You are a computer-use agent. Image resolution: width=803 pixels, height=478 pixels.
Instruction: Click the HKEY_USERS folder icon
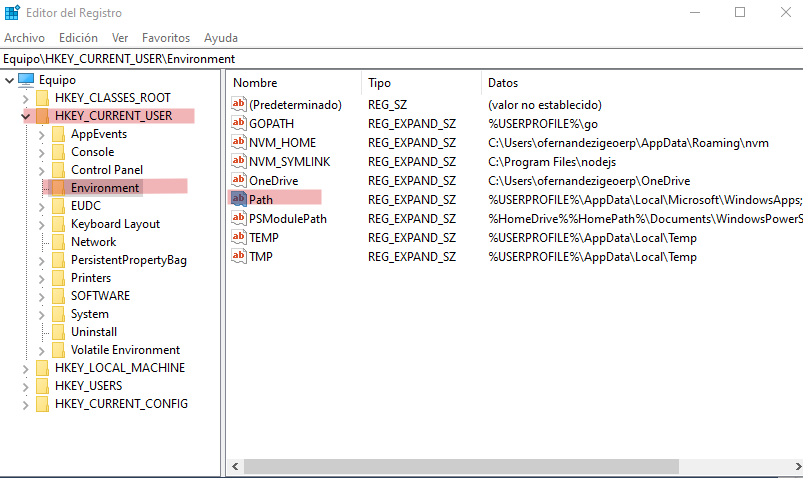[43, 386]
